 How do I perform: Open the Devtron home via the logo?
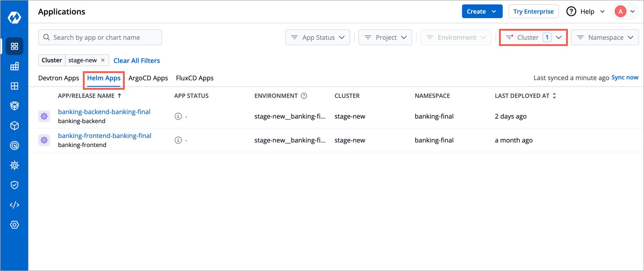(x=14, y=17)
